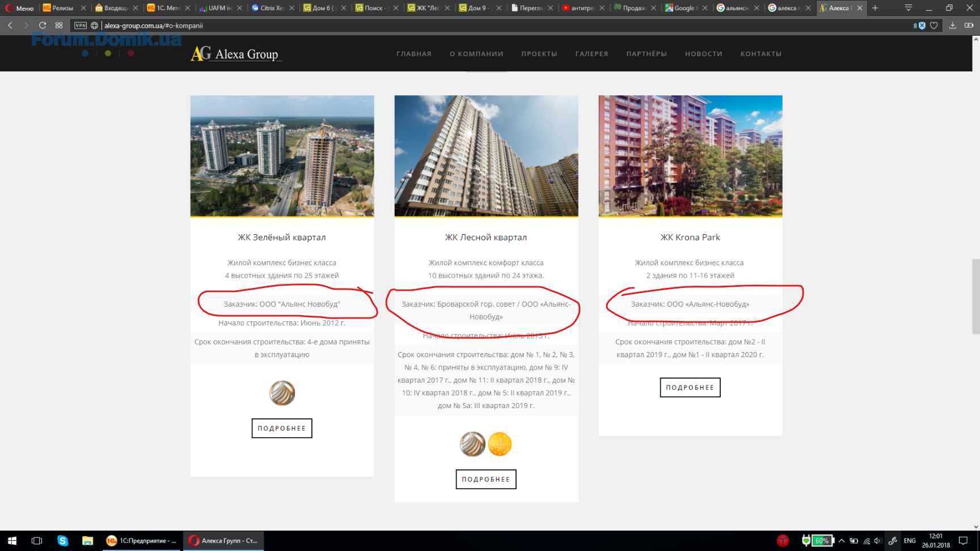Open the ПРОЕКТЫ menu item
This screenshot has height=551, width=980.
point(539,54)
